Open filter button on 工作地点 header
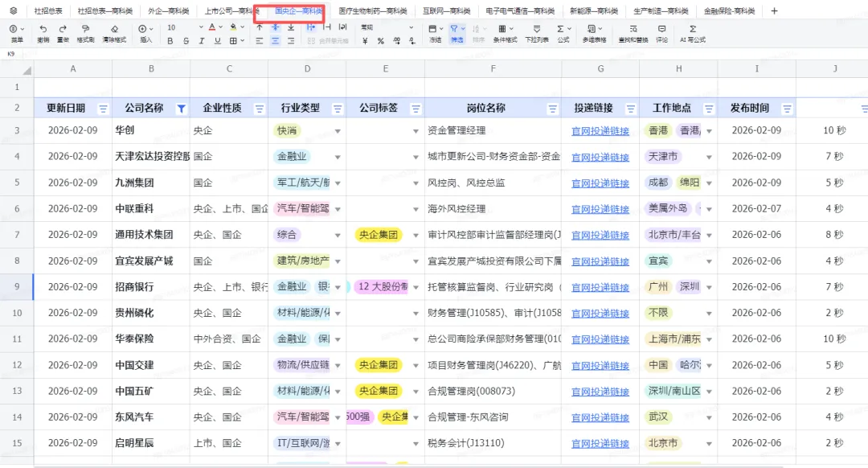This screenshot has height=468, width=868. pos(709,109)
